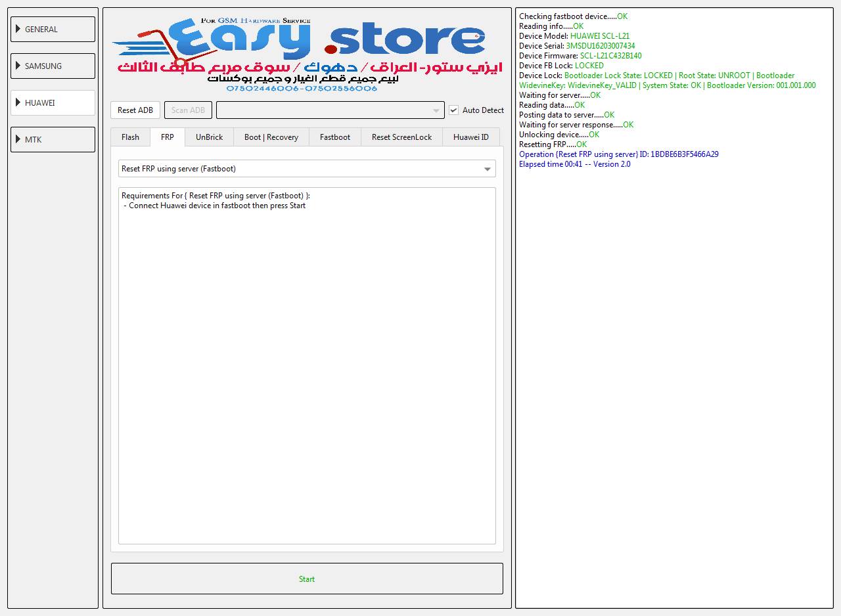The height and width of the screenshot is (616, 841).
Task: Click the Easy Store logo banner
Action: [307, 55]
